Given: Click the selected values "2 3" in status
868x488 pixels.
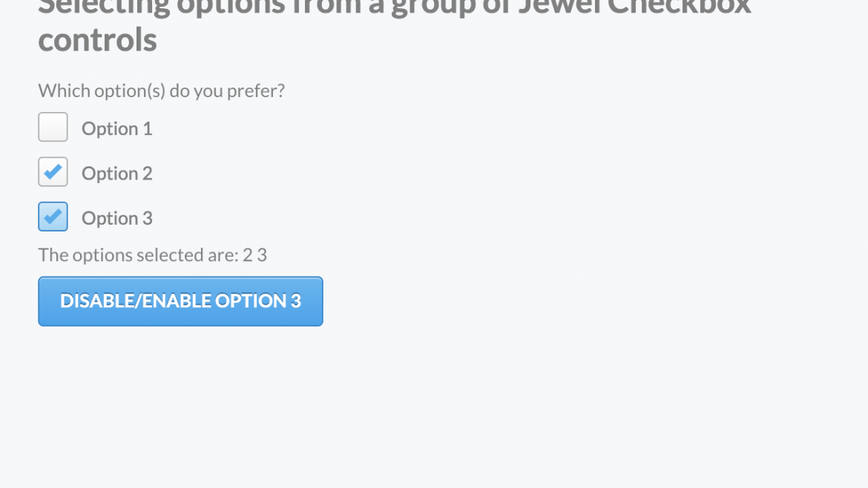Looking at the screenshot, I should coord(254,255).
